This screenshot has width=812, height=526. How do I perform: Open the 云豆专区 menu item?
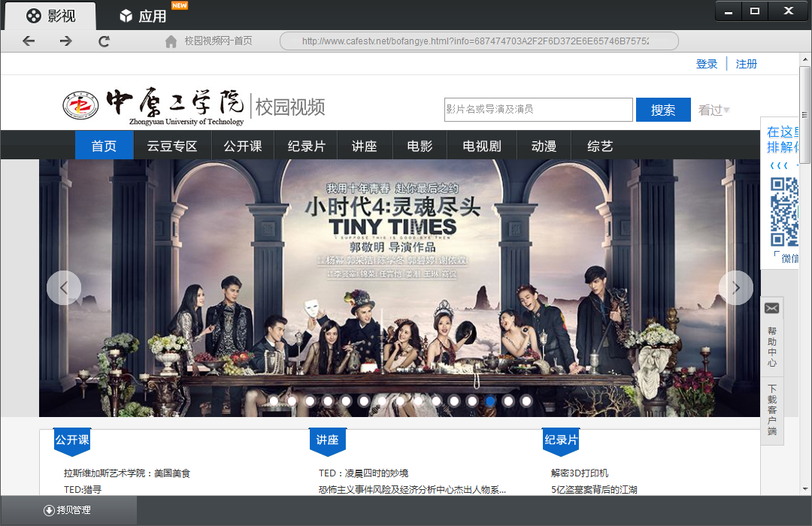172,146
